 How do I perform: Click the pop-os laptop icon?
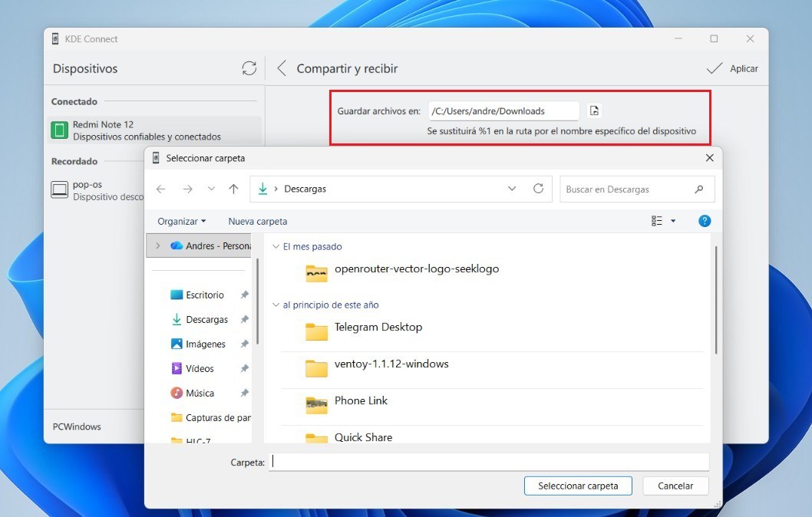[x=60, y=190]
